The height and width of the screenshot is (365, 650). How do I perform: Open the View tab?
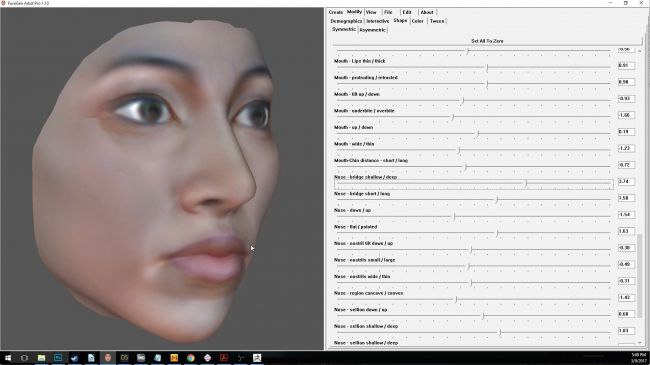371,12
